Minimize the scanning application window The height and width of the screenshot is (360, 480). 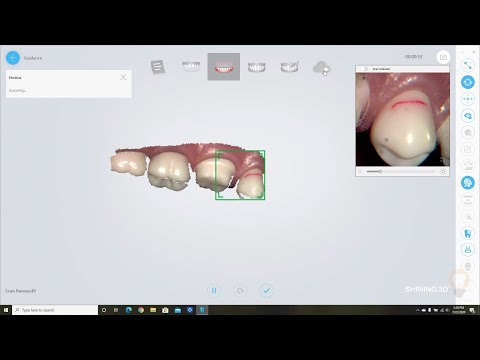click(x=462, y=52)
